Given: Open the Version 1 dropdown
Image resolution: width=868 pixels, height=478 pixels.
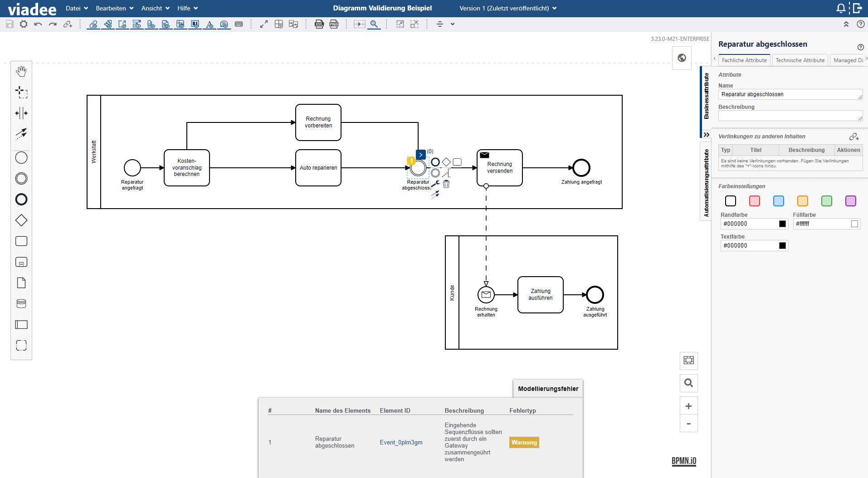Looking at the screenshot, I should (508, 8).
